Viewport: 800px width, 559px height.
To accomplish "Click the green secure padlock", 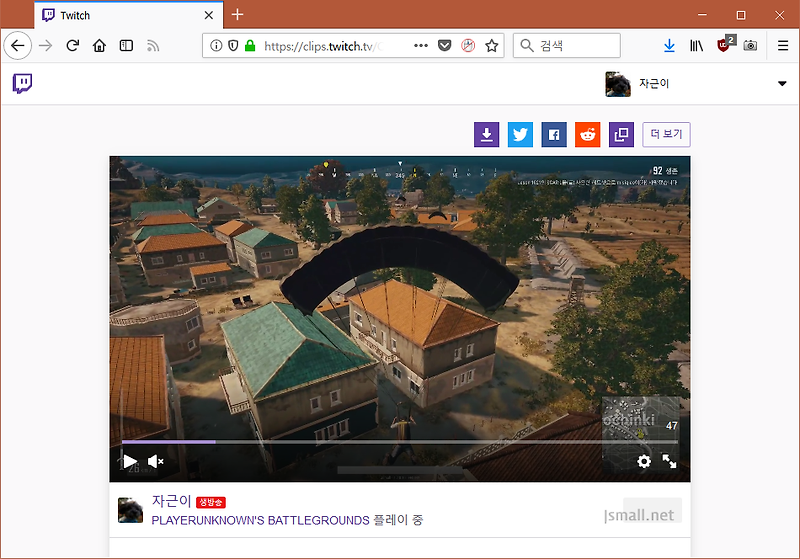I will pyautogui.click(x=250, y=46).
